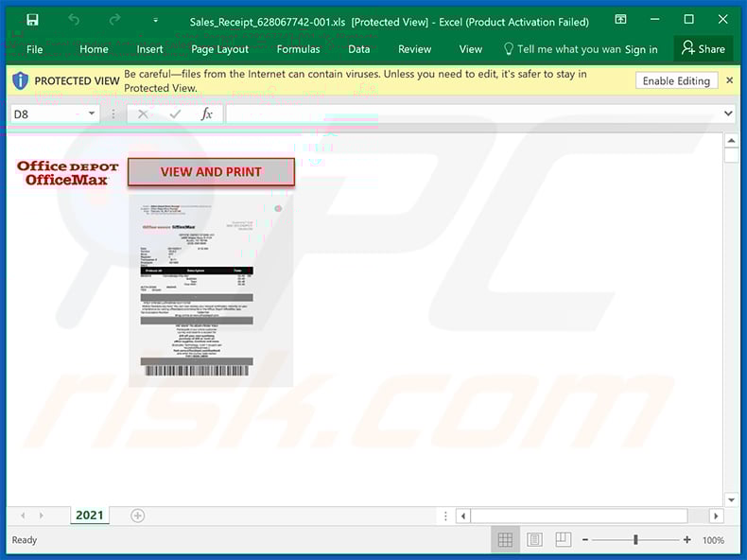
Task: Open the Page Layout tab
Action: click(219, 49)
